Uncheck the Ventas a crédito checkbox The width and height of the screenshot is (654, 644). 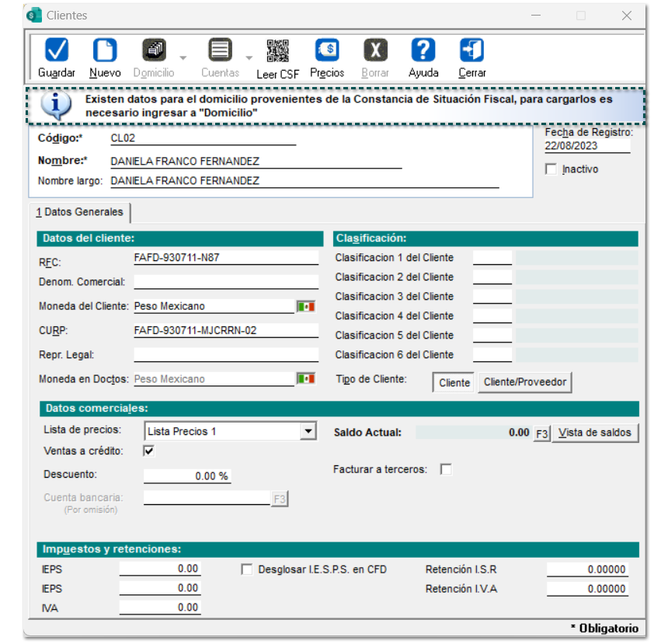149,451
